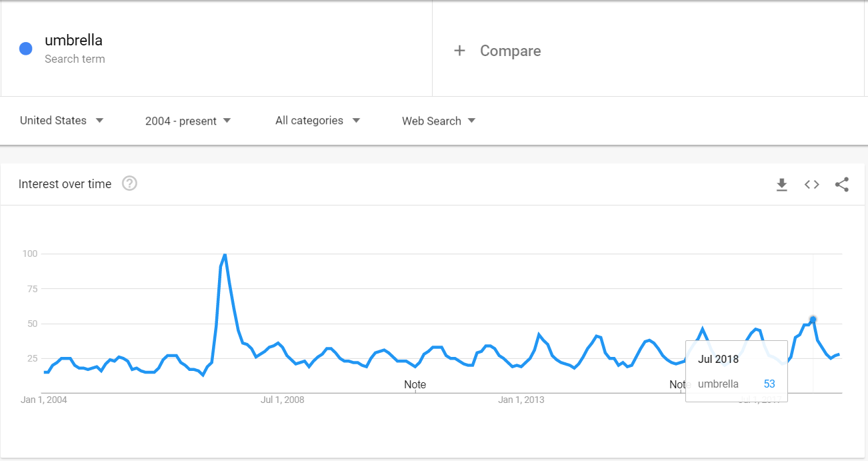The image size is (868, 461).
Task: Click the highlighted Jul 2018 data point
Action: coord(813,320)
